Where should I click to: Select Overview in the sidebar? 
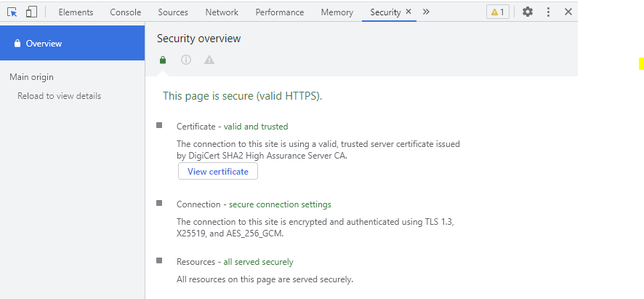click(x=72, y=43)
